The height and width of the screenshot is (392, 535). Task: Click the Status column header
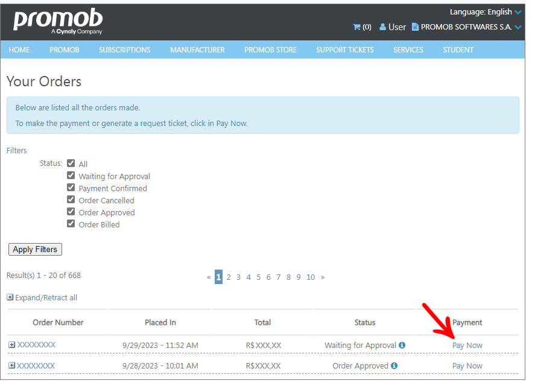point(365,323)
